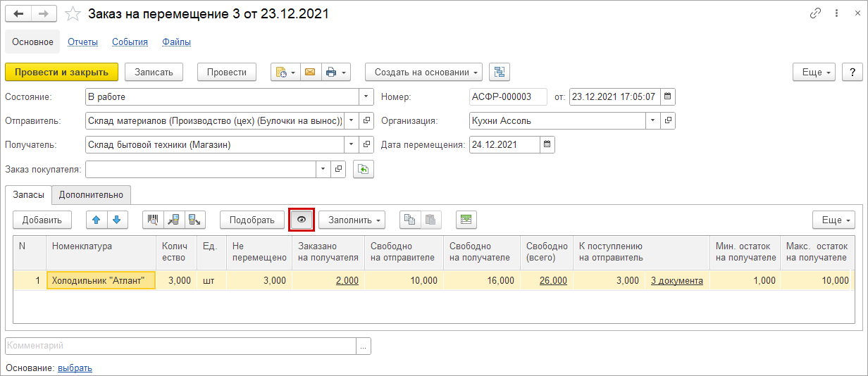Open the calendar for Дата перемещения

[x=547, y=144]
